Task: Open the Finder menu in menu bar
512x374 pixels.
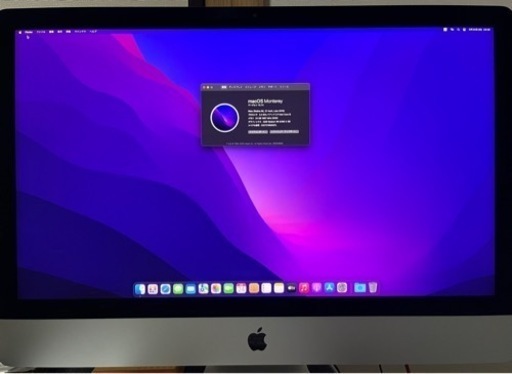Action: [29, 32]
